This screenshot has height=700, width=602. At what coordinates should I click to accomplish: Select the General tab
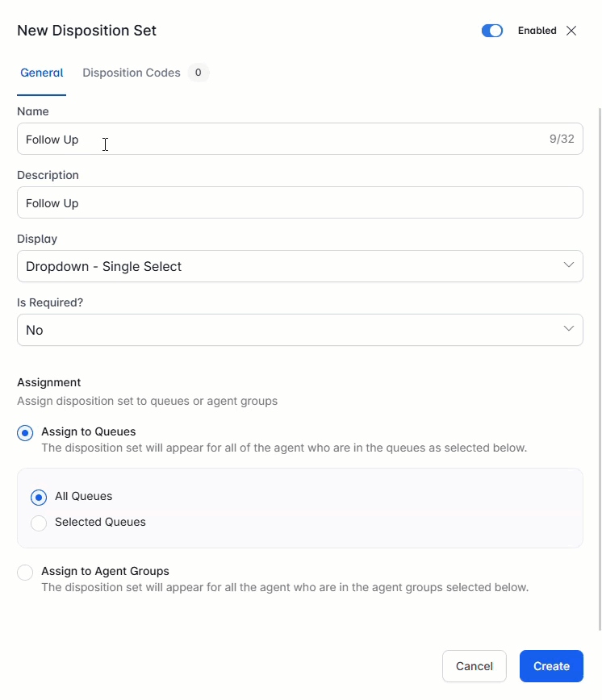coord(42,73)
